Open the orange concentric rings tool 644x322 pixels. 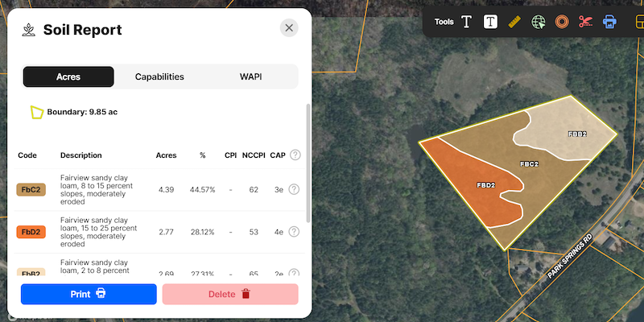(x=562, y=22)
